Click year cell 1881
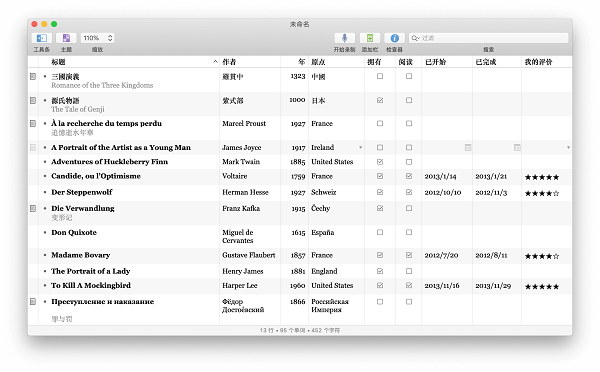 [298, 271]
